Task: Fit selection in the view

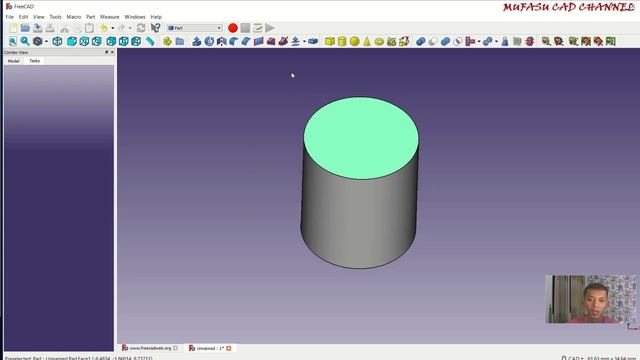Action: [25, 41]
